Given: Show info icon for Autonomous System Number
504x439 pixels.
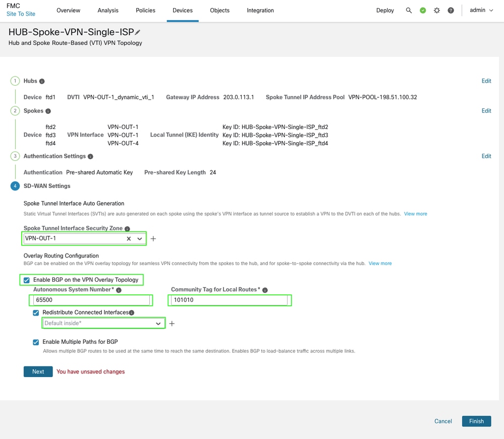Looking at the screenshot, I should (x=119, y=290).
